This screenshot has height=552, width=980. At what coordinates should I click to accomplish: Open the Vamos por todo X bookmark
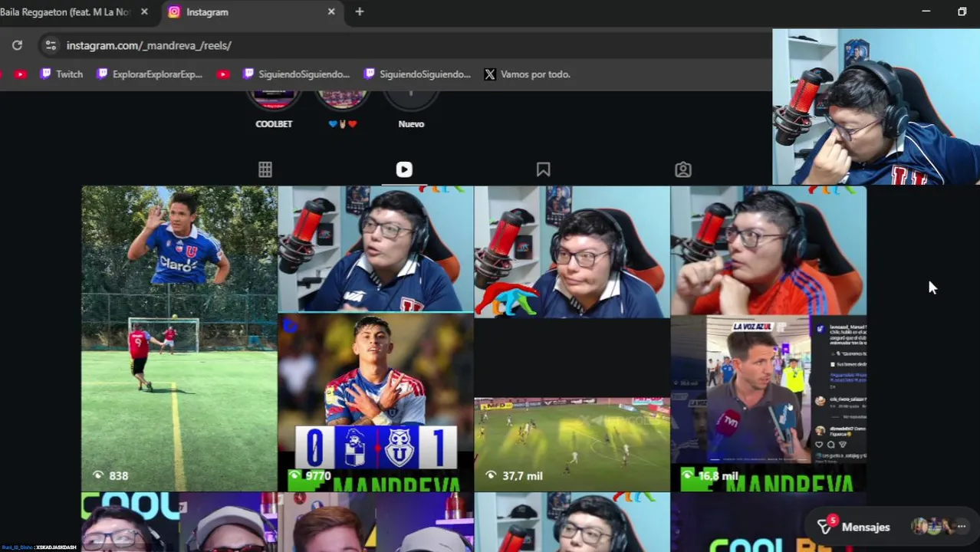click(x=528, y=74)
